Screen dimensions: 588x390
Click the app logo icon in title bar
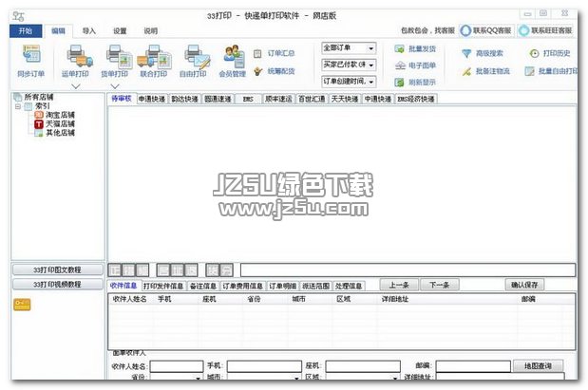[18, 16]
